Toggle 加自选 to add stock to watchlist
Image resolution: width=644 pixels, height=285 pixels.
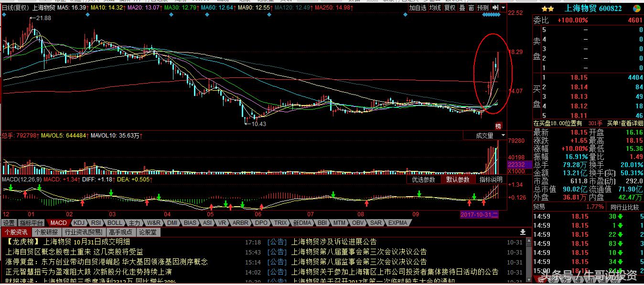(x=418, y=8)
